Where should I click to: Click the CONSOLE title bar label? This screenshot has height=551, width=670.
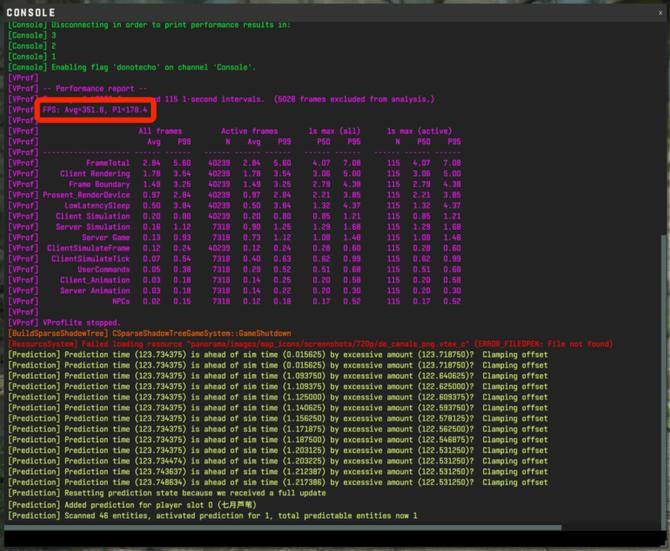pyautogui.click(x=31, y=12)
